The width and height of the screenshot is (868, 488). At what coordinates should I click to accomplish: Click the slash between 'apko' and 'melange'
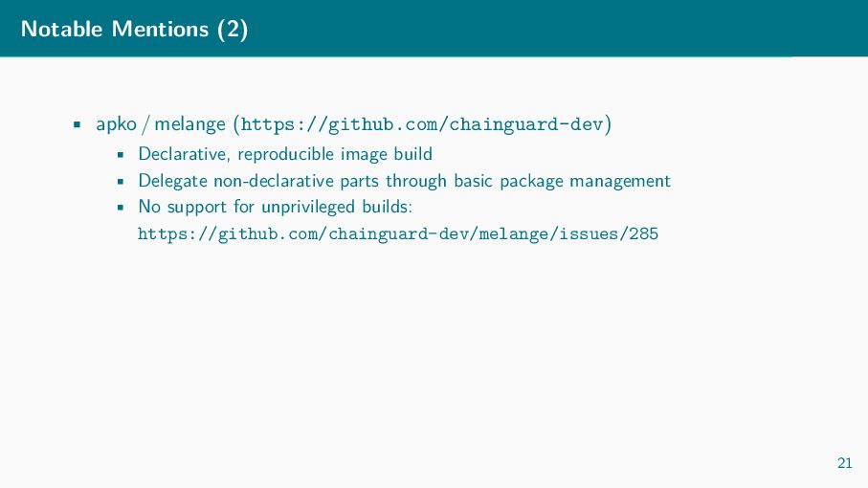(145, 124)
